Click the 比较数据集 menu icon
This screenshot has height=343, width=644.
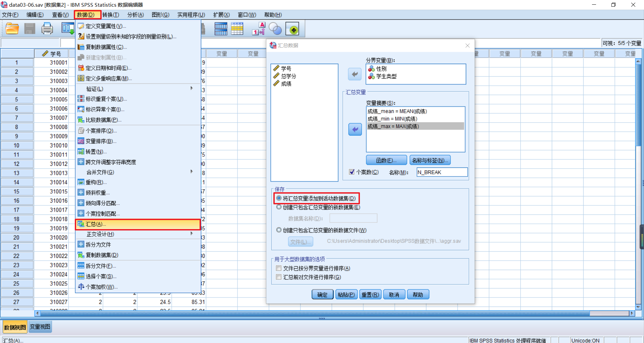click(81, 120)
